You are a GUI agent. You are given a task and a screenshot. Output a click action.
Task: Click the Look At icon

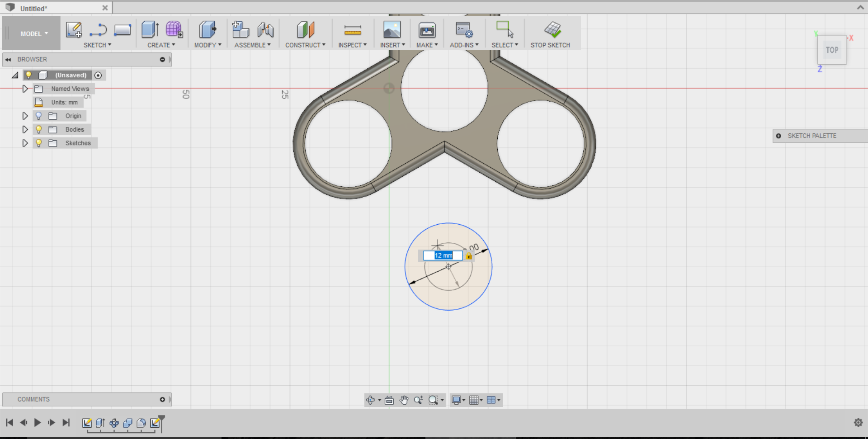pyautogui.click(x=389, y=400)
